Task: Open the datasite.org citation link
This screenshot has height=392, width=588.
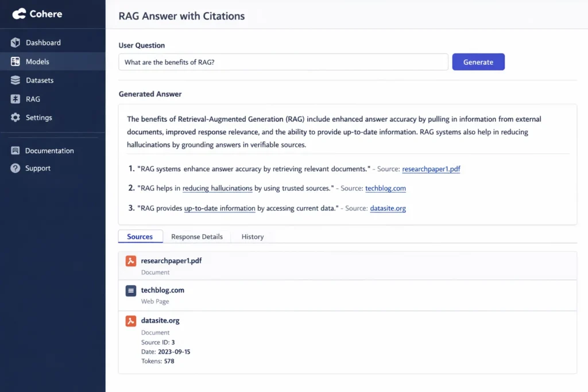Action: coord(388,208)
